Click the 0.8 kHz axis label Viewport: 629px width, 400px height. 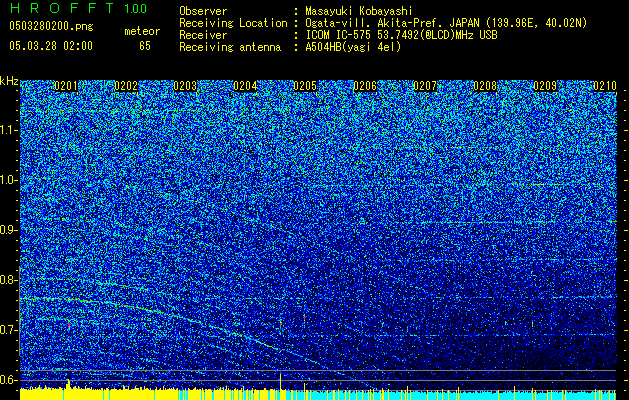9,280
